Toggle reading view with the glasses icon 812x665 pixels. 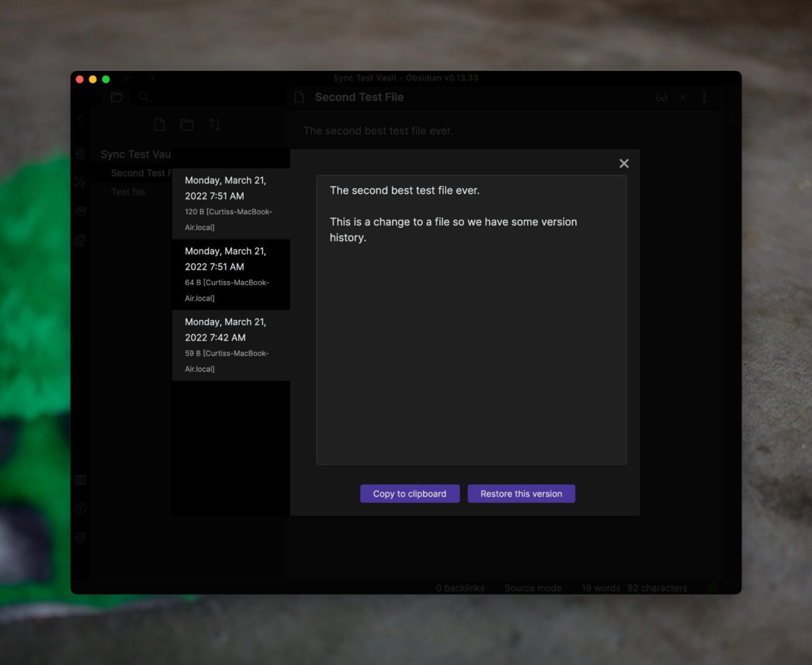pos(661,97)
